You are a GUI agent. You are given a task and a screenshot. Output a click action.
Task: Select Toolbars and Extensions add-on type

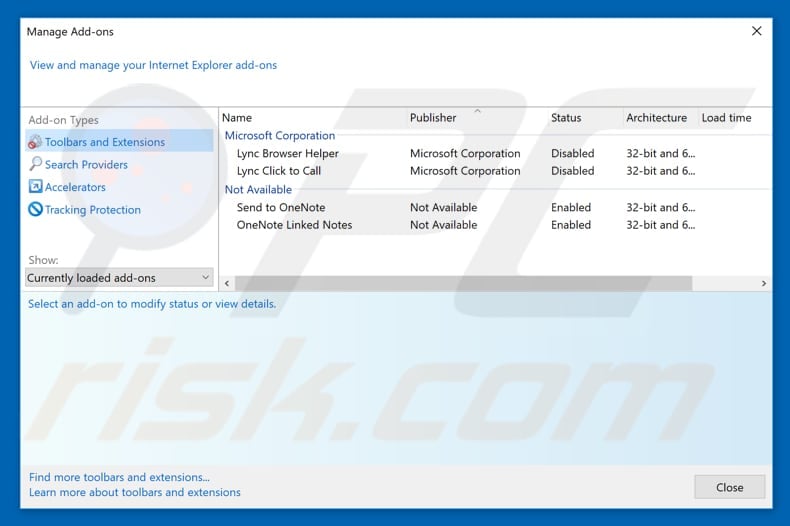coord(119,142)
